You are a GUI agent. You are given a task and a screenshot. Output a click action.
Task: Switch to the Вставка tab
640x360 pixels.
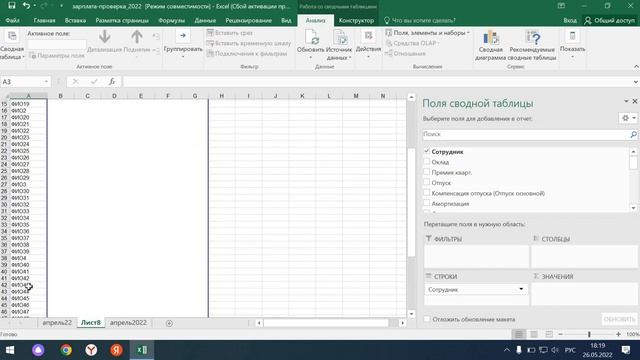coord(75,20)
